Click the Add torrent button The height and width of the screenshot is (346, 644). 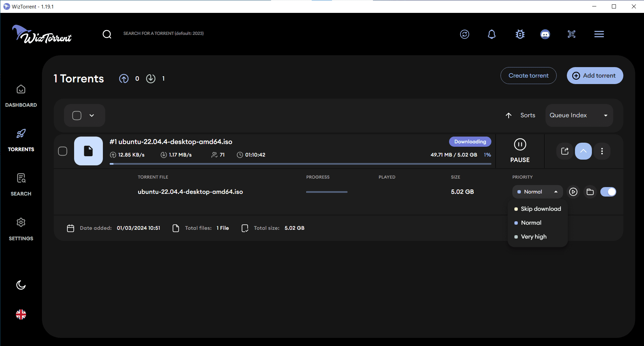click(x=595, y=76)
